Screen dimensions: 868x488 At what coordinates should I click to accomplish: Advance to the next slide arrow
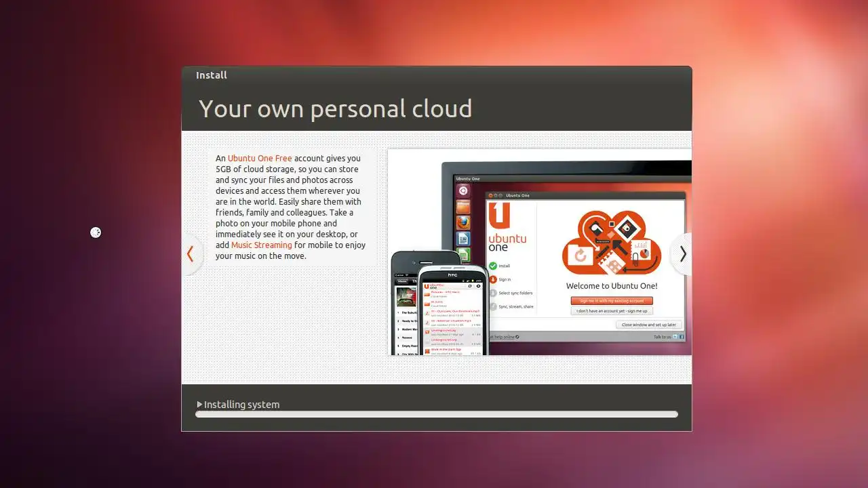coord(682,254)
